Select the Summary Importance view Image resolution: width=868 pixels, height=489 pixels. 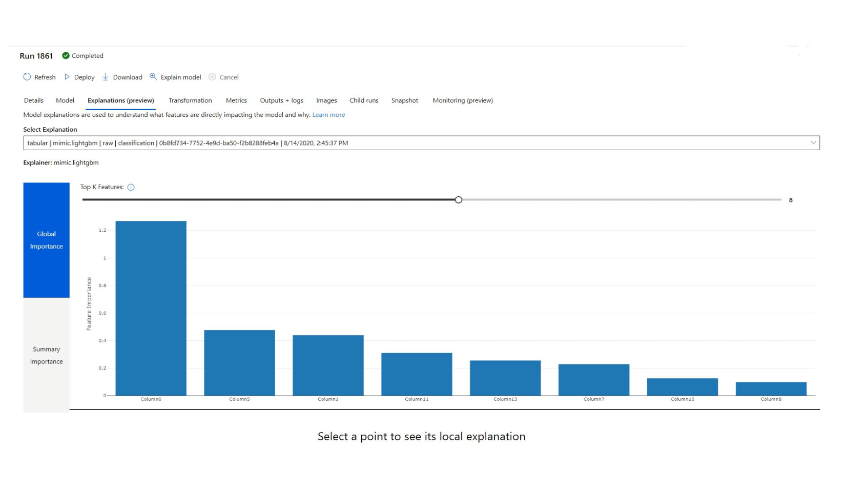pyautogui.click(x=46, y=355)
